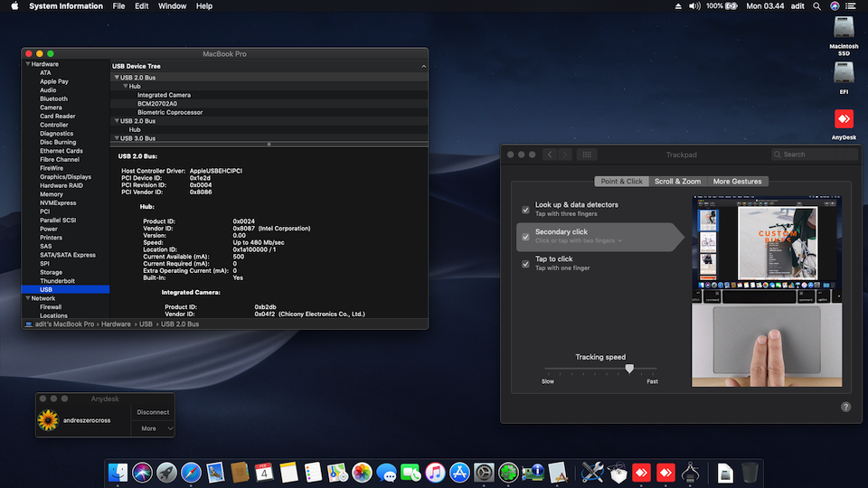Select Point & Click tab
868x488 pixels.
[622, 182]
